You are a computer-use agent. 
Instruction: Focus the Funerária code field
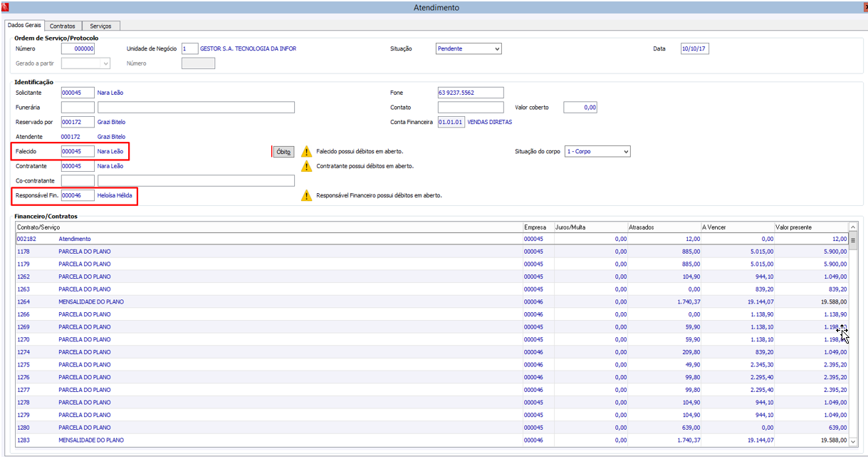(x=78, y=108)
